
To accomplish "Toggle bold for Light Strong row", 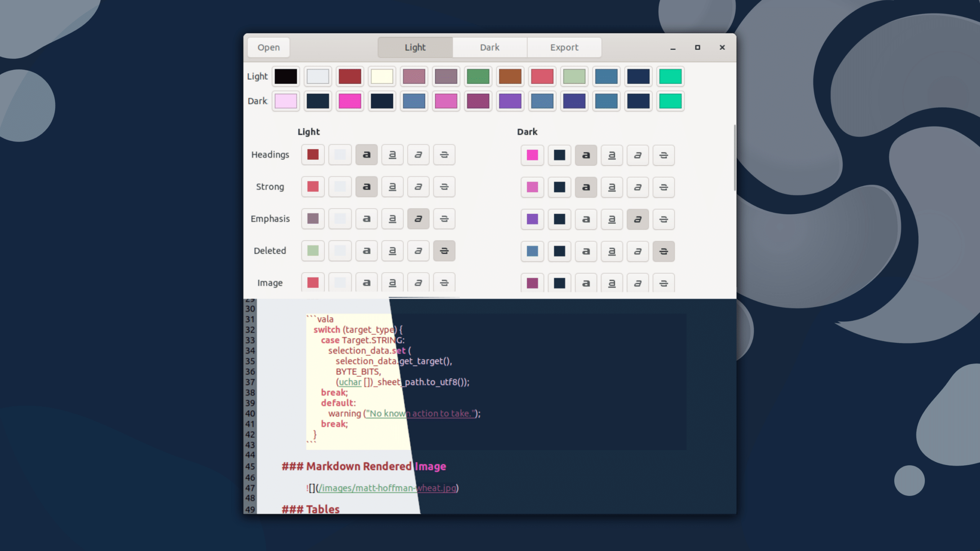I will click(366, 187).
